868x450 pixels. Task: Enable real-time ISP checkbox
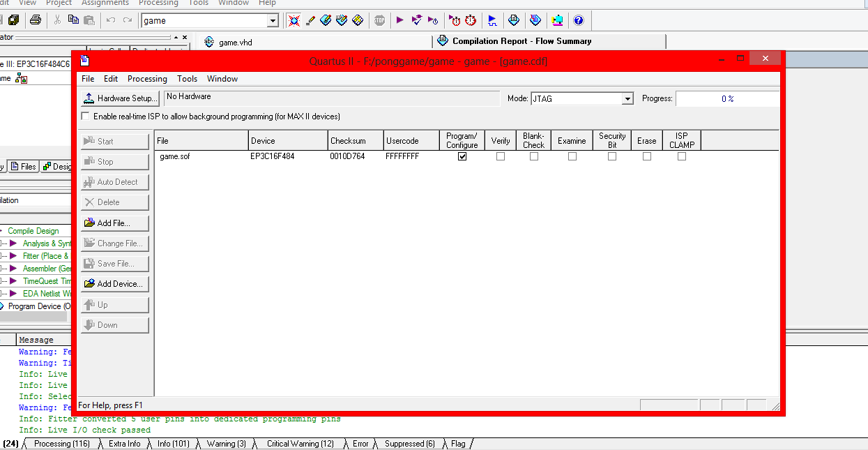[x=86, y=117]
